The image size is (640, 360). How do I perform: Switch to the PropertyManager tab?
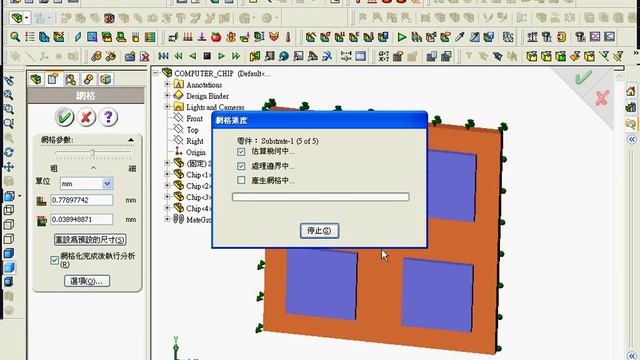point(53,79)
